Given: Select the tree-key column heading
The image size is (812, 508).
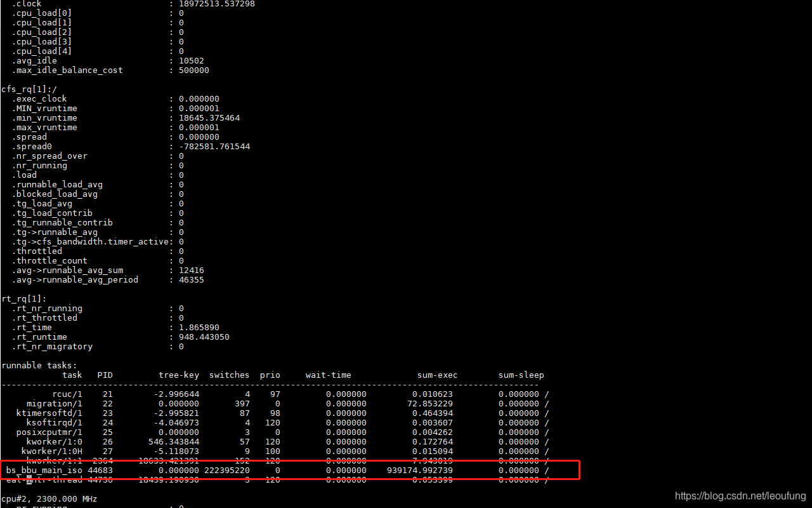Looking at the screenshot, I should coord(179,375).
